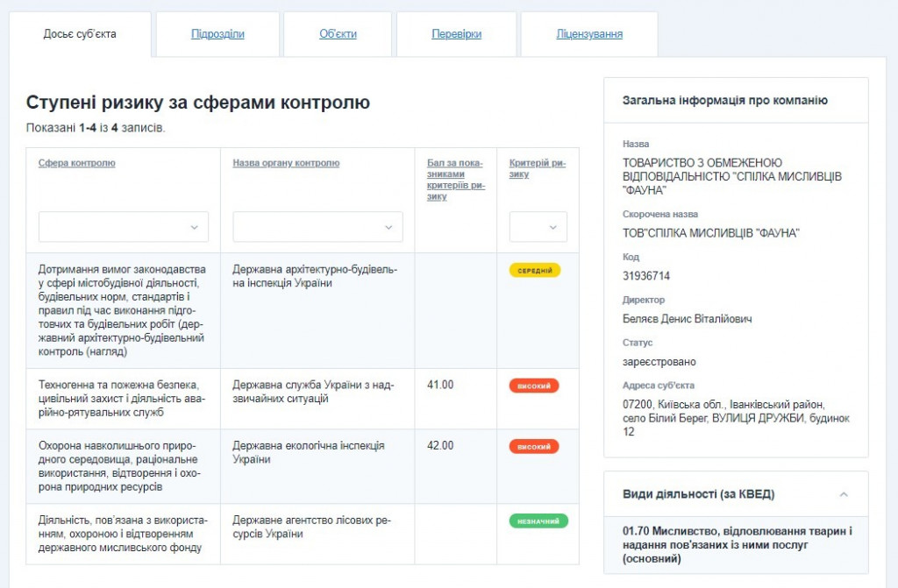The height and width of the screenshot is (588, 898).
Task: Switch to the Об'єкти tab
Action: [338, 34]
